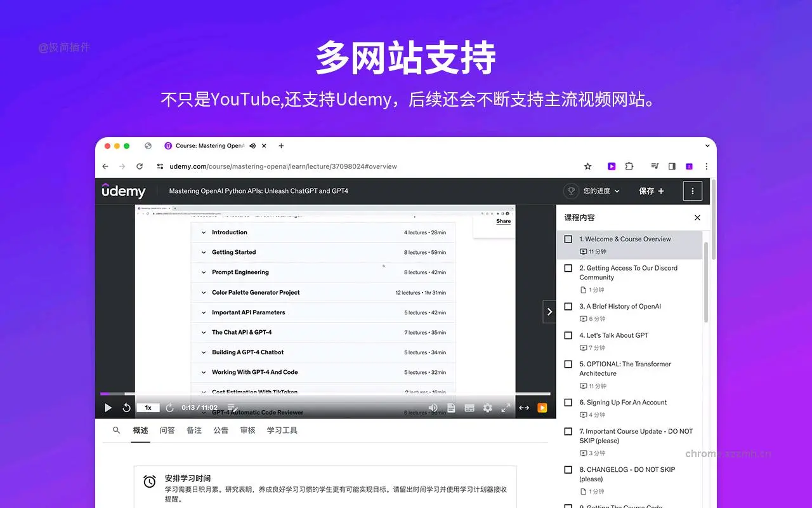The image size is (812, 508).
Task: Check the checkbox for Welcome & Course Overview
Action: [x=568, y=239]
